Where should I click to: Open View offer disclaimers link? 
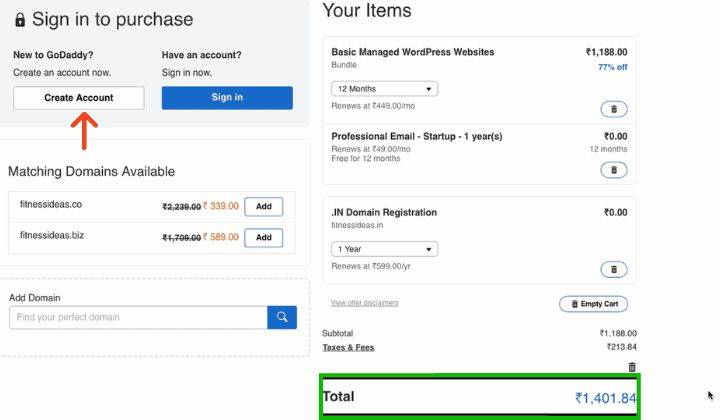(x=365, y=302)
